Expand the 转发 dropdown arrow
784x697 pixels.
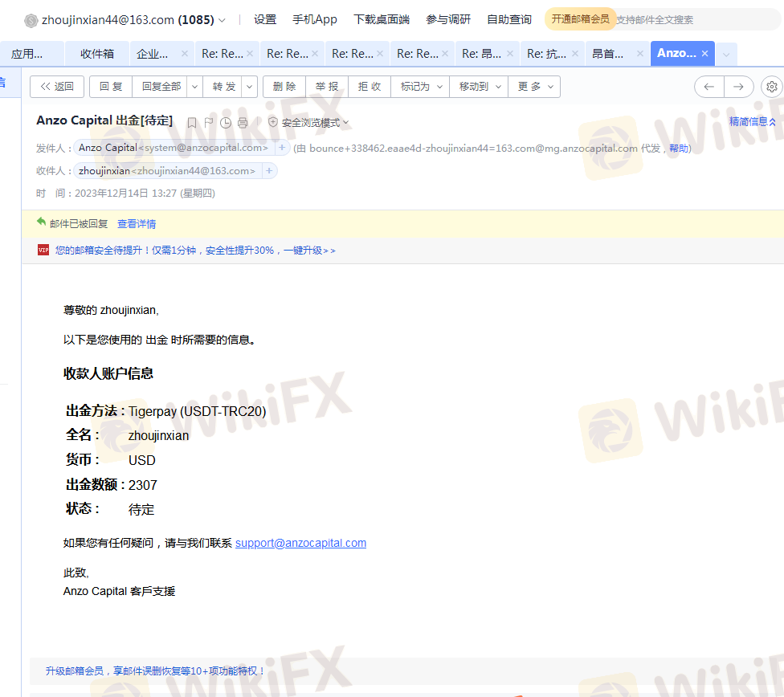[250, 87]
